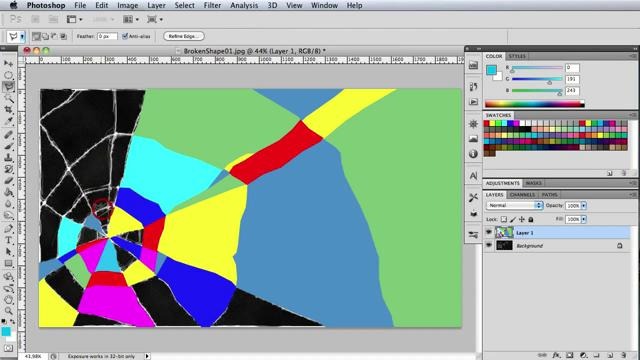Switch to the Paths tab
Image resolution: width=640 pixels, height=360 pixels.
549,195
